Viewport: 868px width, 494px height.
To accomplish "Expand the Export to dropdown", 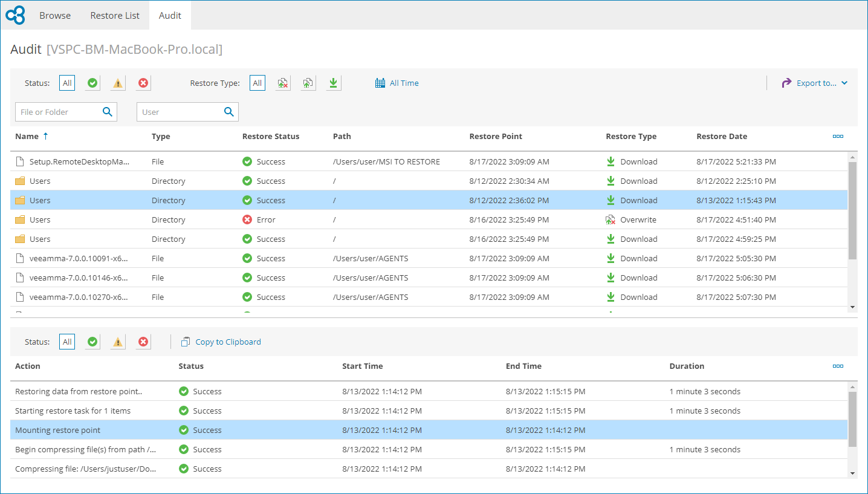I will coord(815,83).
